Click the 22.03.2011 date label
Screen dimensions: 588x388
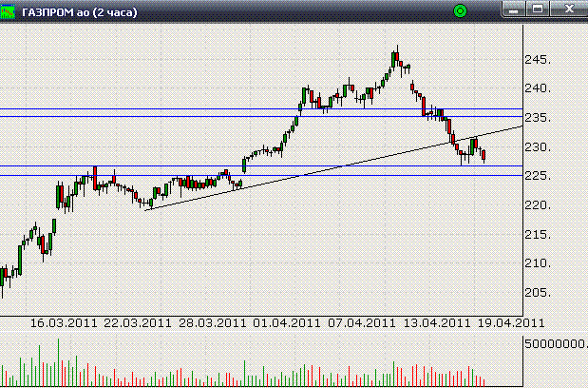click(137, 323)
